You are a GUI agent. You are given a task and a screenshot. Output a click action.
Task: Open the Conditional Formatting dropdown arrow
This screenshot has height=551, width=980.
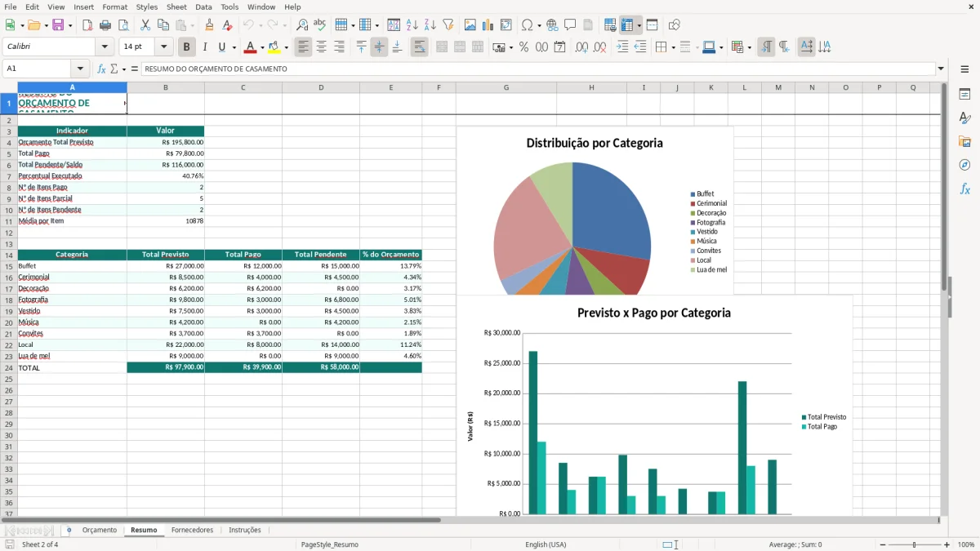coord(750,47)
